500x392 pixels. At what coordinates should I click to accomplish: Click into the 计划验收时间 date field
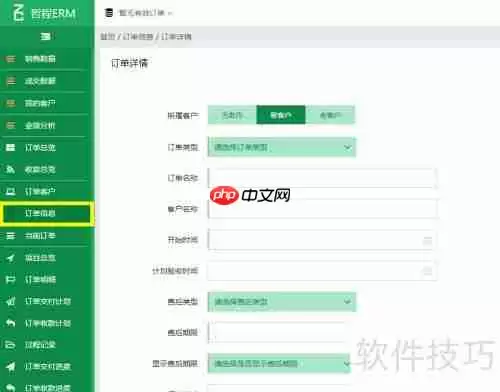coord(322,271)
